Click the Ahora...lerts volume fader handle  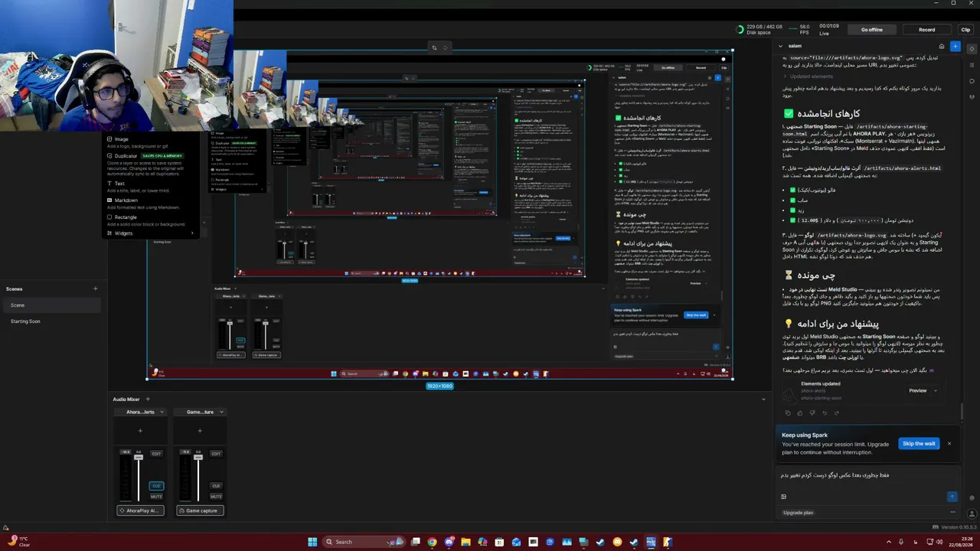(139, 458)
